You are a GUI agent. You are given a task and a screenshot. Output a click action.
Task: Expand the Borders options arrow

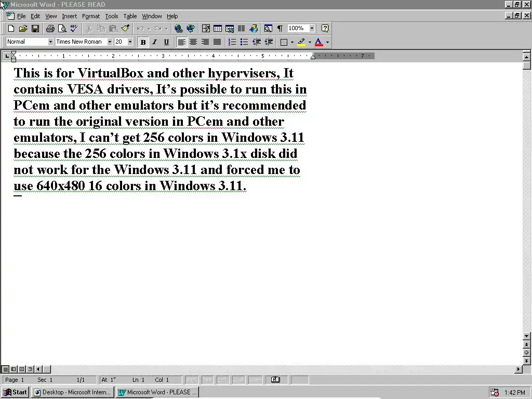coord(292,42)
